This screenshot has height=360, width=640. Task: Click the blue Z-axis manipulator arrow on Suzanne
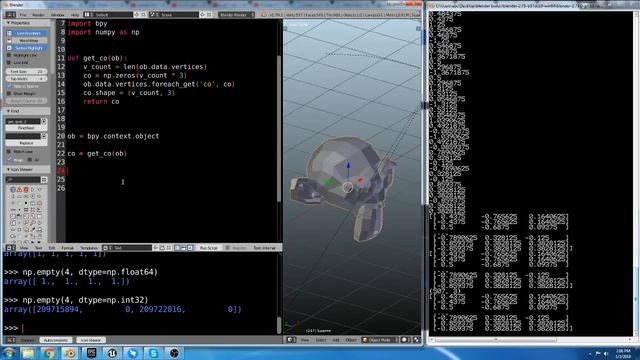click(x=348, y=166)
